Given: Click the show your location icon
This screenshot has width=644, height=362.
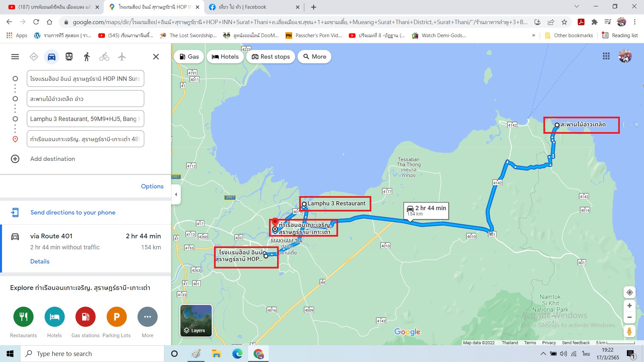Looking at the screenshot, I should [x=630, y=292].
